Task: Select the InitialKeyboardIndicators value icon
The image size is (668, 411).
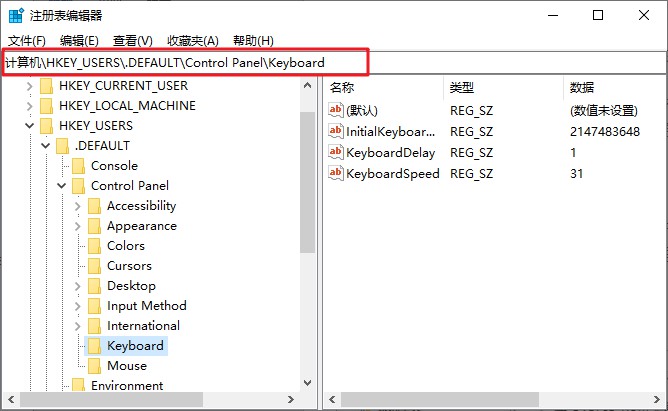Action: click(335, 131)
